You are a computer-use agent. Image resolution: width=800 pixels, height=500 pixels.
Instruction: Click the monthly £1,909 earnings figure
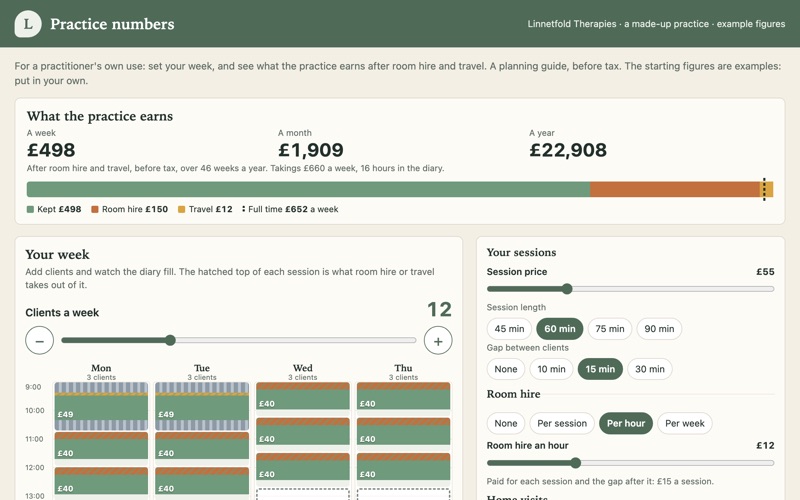coord(311,150)
